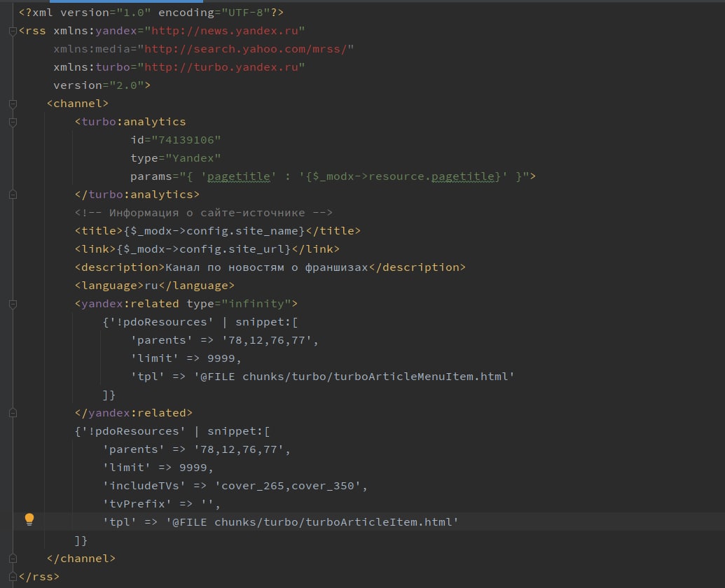Click the xmlns:media attribute name
Image resolution: width=725 pixels, height=588 pixels.
[92, 49]
